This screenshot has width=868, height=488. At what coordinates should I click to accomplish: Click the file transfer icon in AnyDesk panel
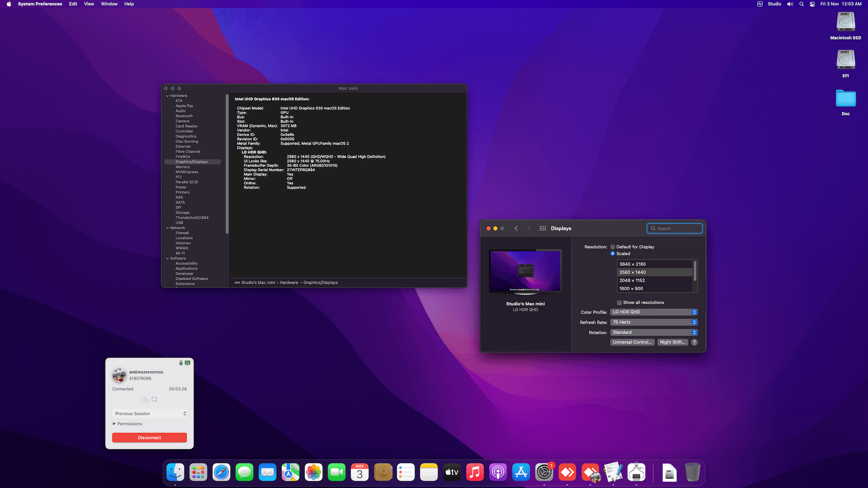(x=145, y=399)
